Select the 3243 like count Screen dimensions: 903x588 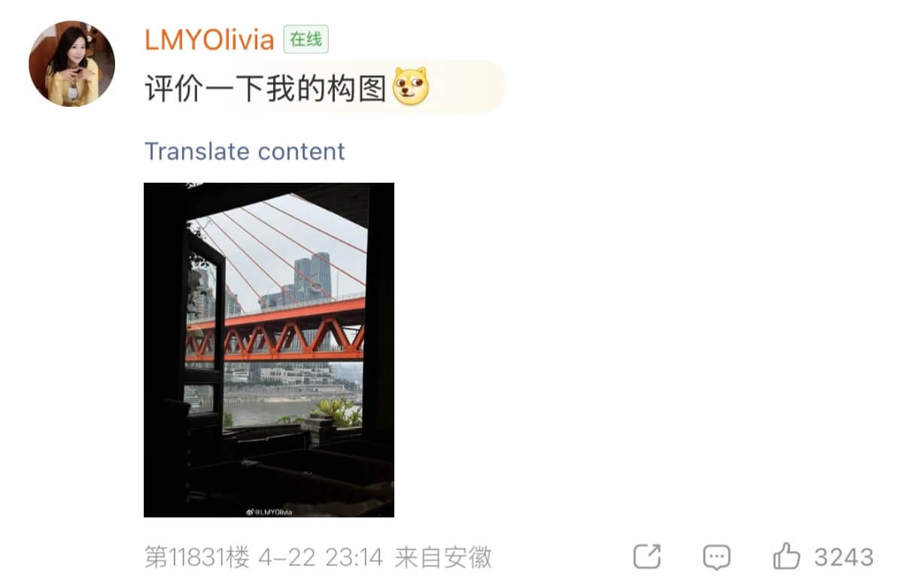844,557
